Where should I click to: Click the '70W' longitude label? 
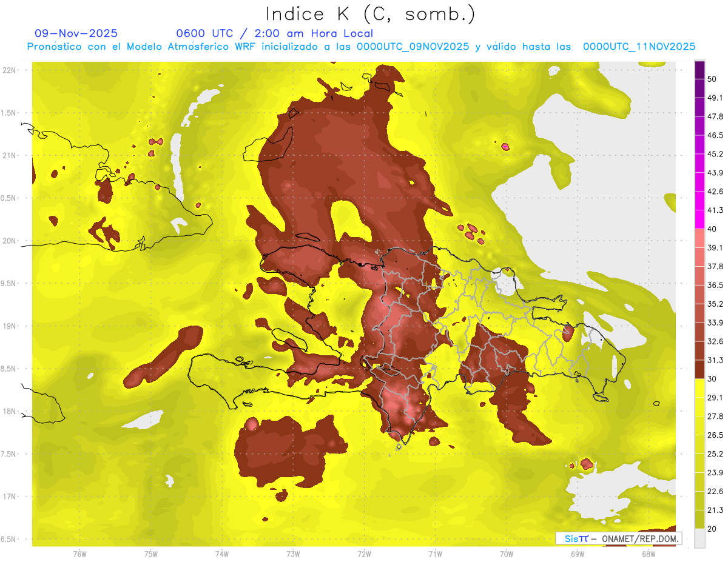[x=506, y=554]
